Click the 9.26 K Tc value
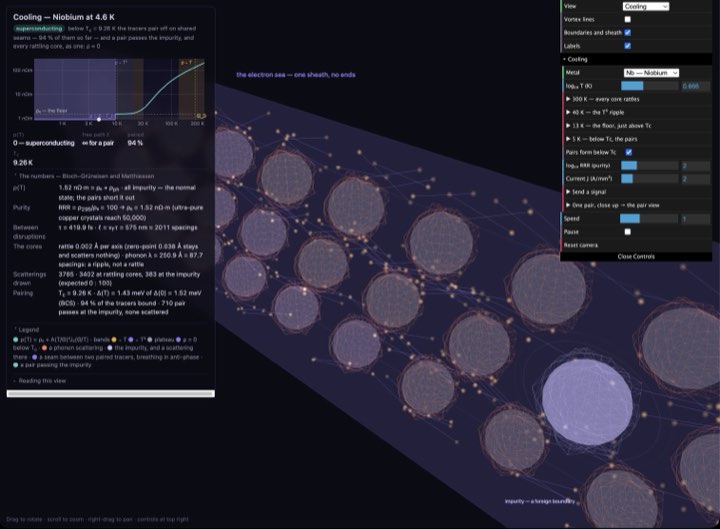The height and width of the screenshot is (529, 720). click(23, 163)
